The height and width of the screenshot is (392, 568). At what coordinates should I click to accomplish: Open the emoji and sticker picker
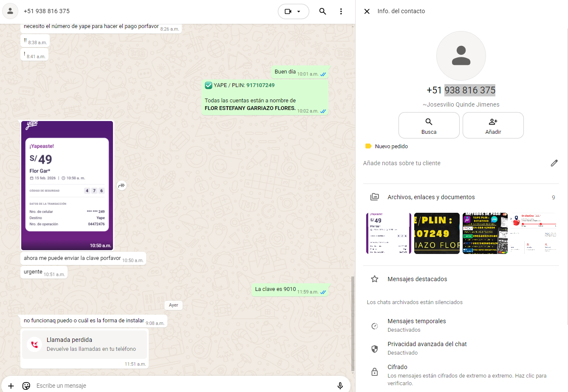point(26,386)
